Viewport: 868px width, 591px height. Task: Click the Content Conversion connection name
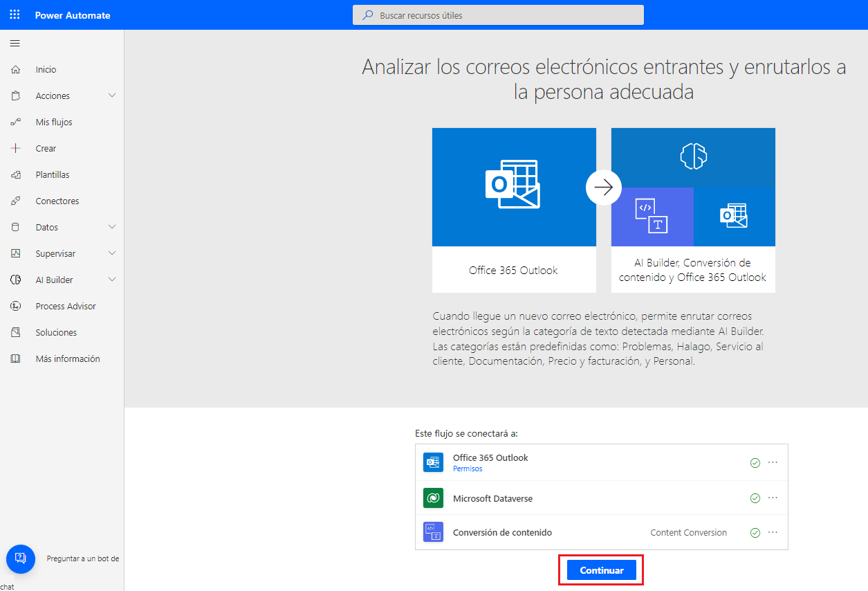click(689, 533)
